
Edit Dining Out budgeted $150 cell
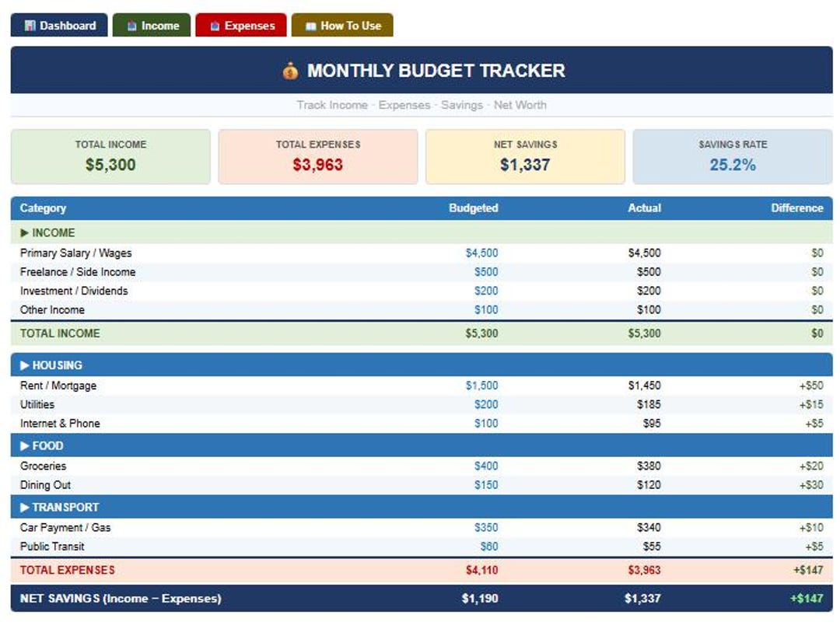coord(486,485)
